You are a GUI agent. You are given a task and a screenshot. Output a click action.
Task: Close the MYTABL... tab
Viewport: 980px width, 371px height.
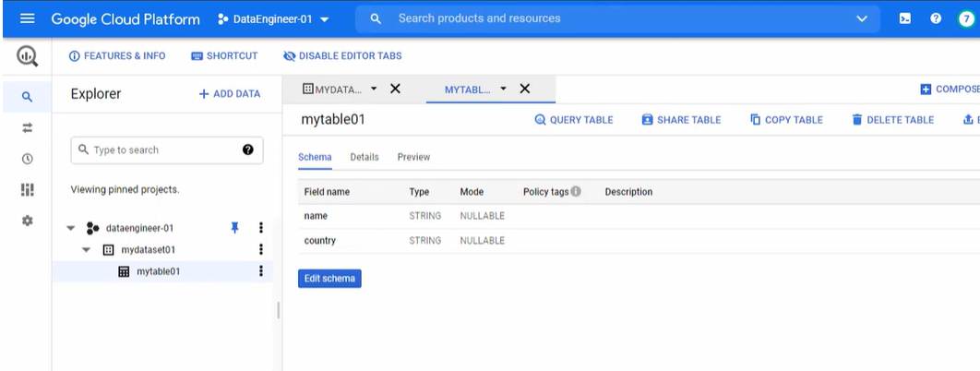tap(525, 89)
